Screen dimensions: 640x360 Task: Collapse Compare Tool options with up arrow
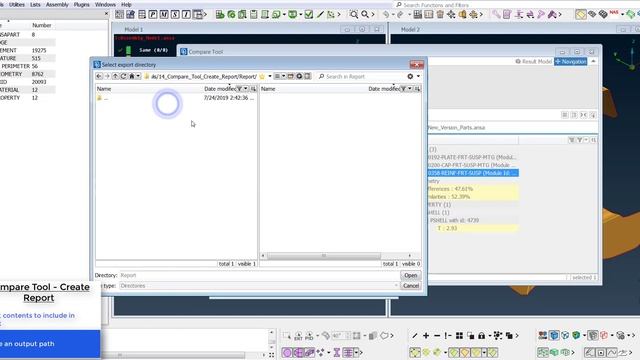[x=593, y=61]
